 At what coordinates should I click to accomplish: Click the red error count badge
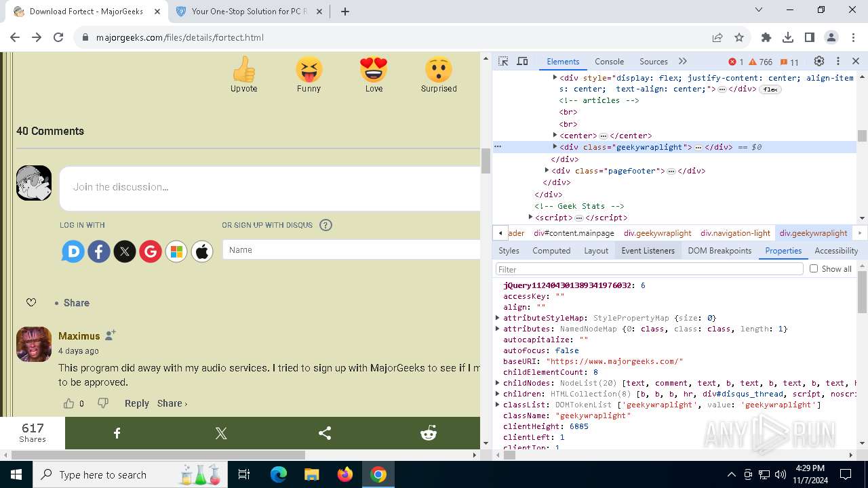coord(736,62)
